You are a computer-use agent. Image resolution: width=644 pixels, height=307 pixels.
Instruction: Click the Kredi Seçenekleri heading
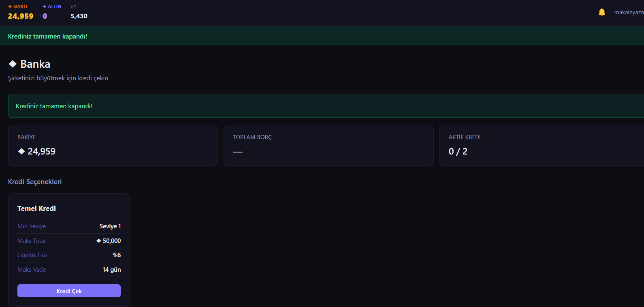(35, 182)
